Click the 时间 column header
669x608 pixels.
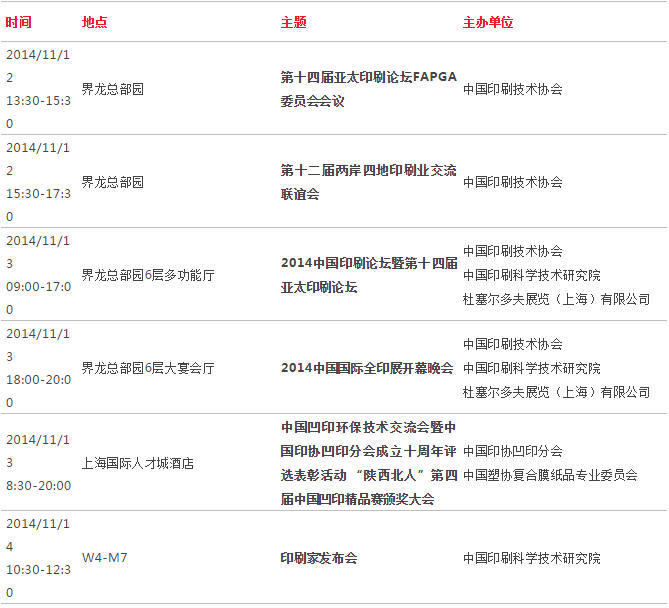[18, 22]
